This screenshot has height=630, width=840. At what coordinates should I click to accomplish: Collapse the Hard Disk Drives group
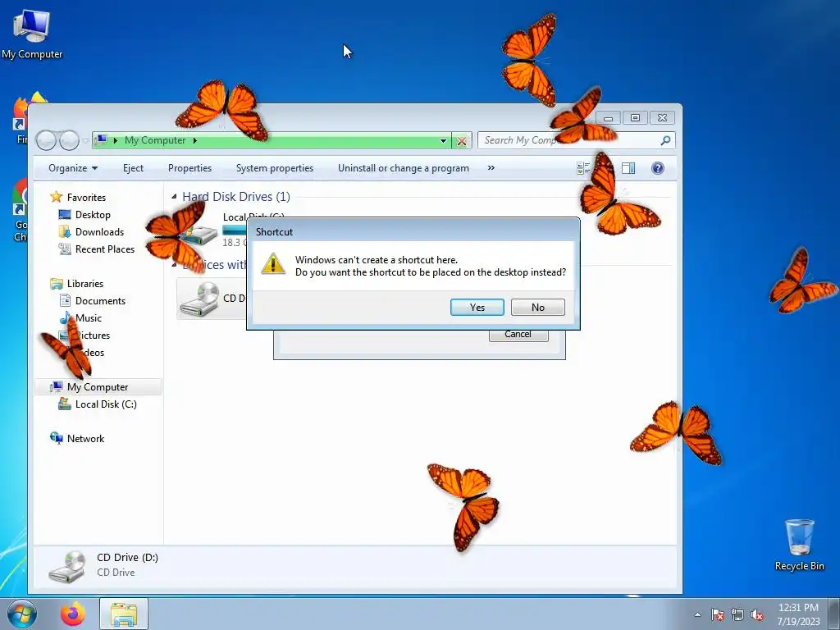(x=174, y=197)
